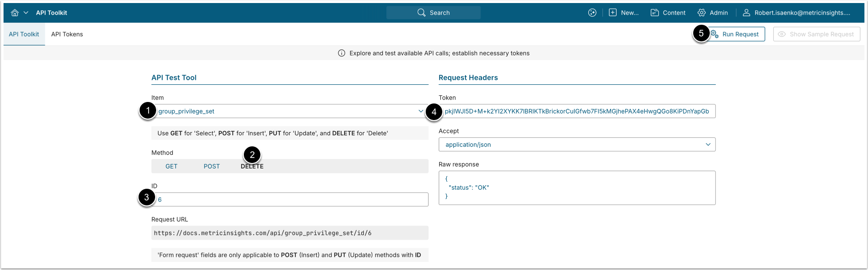868x270 pixels.
Task: Click the user profile icon
Action: tap(746, 13)
